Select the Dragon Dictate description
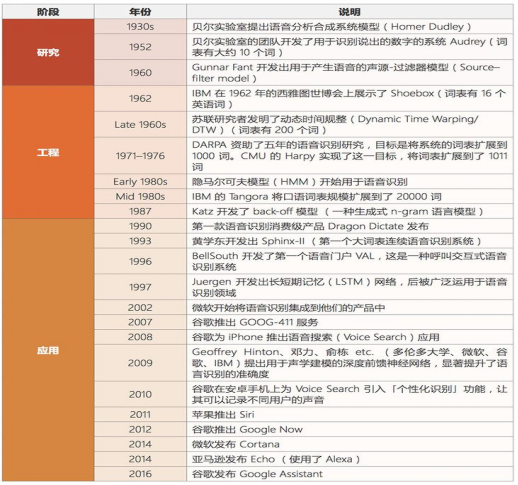 pos(350,226)
